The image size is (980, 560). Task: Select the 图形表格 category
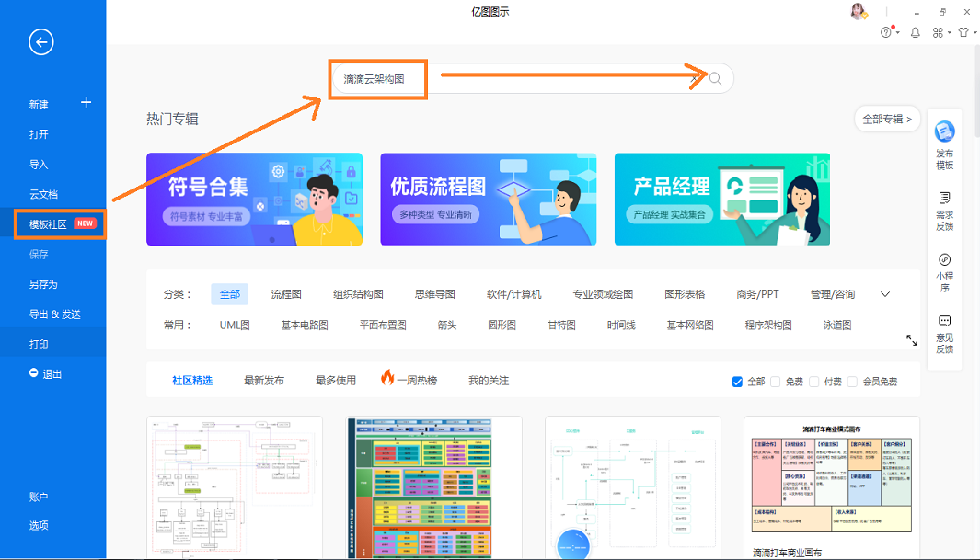685,294
